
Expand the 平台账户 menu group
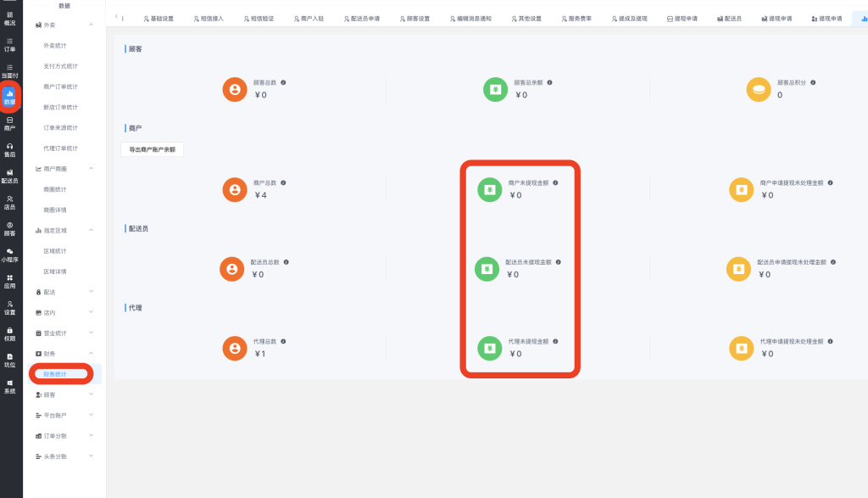(91, 416)
